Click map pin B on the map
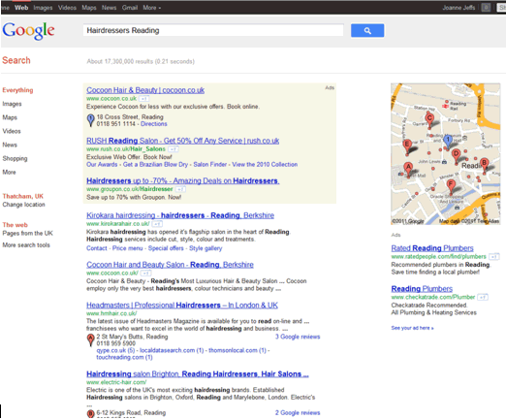This screenshot has height=420, width=506. coord(484,165)
